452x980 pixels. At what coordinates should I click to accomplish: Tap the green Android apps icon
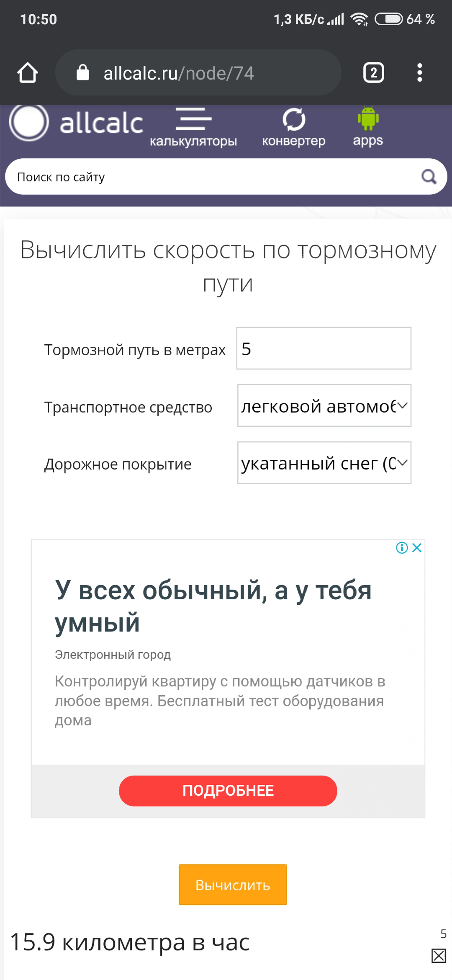tap(368, 119)
